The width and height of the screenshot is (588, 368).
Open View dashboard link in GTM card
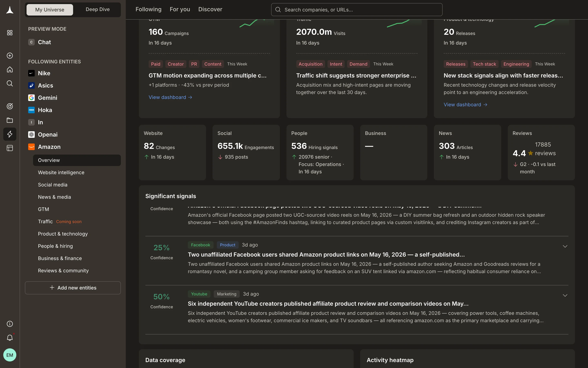tap(170, 97)
